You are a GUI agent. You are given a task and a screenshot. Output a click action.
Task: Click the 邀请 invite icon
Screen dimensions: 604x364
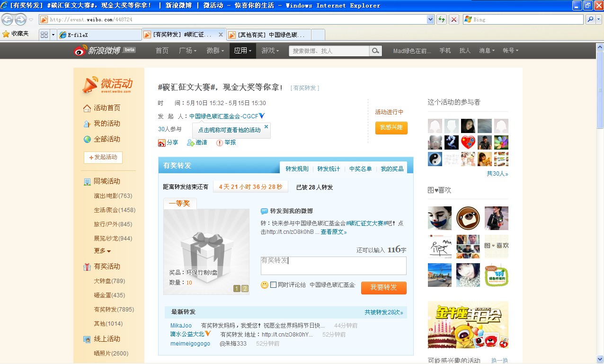[190, 142]
